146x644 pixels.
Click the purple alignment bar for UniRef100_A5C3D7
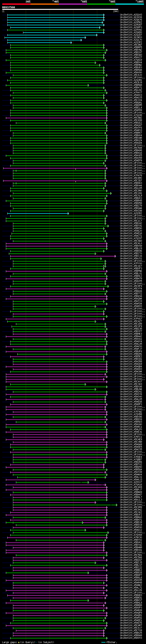(x=55, y=180)
